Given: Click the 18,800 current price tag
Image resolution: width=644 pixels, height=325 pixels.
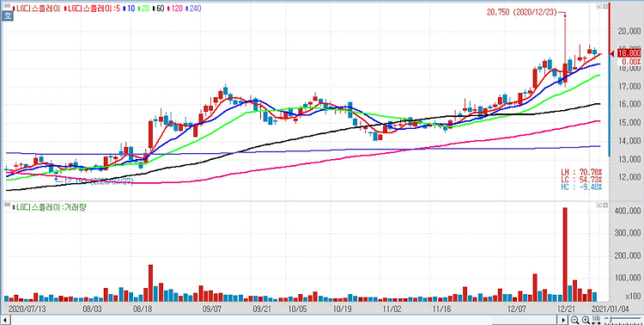Looking at the screenshot, I should coord(629,53).
